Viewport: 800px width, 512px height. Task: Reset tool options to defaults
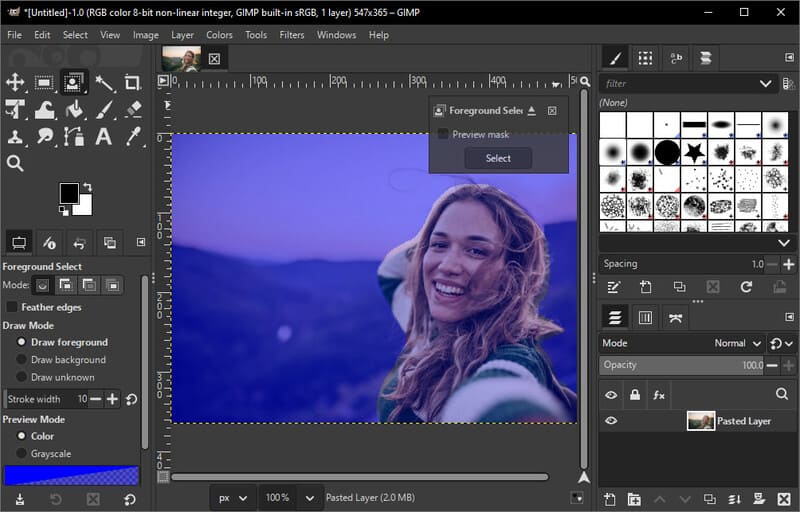tap(130, 499)
